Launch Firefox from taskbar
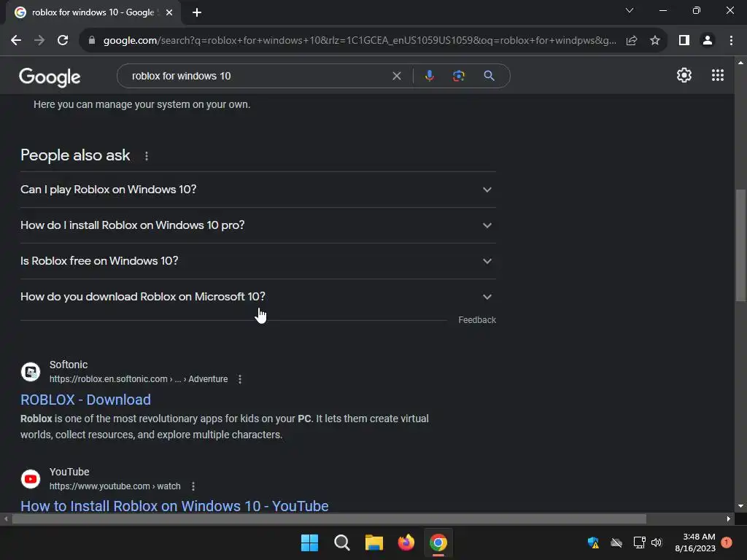The height and width of the screenshot is (560, 747). pos(406,542)
